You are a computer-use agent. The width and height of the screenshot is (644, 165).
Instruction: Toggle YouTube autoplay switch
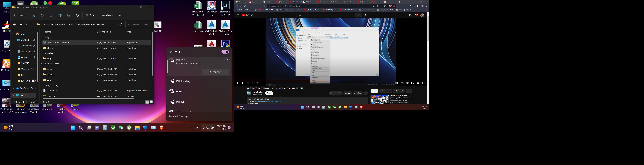(x=397, y=83)
